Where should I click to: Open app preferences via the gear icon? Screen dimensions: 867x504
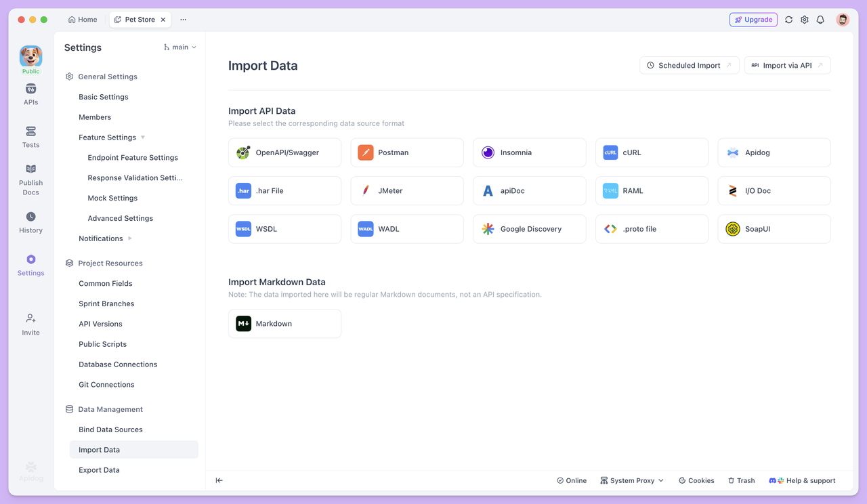tap(804, 20)
